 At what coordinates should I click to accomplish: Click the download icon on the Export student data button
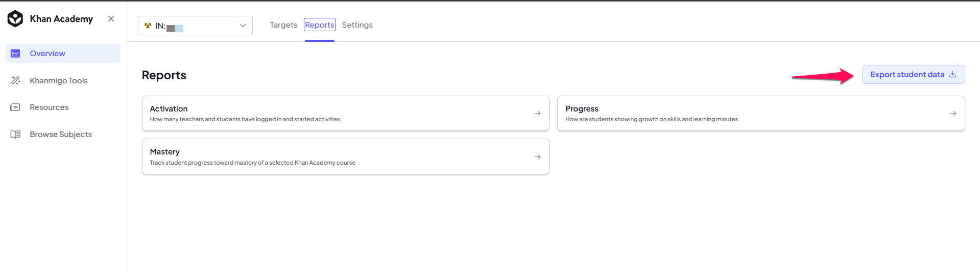[952, 75]
